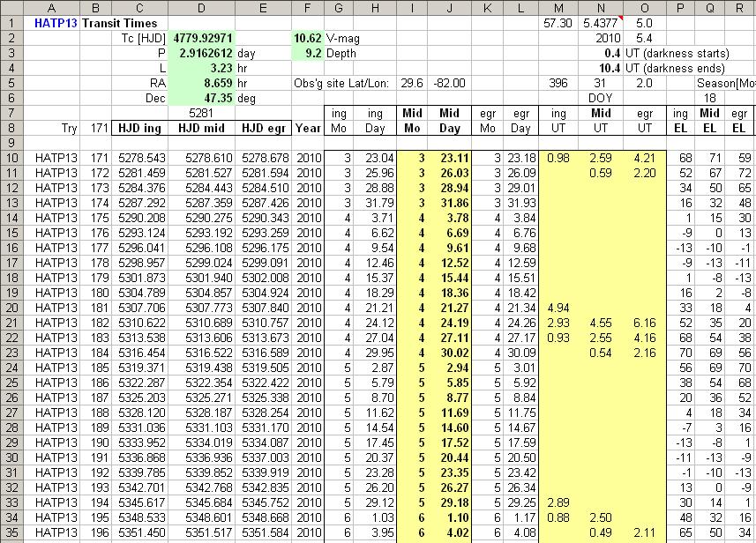
Task: Click ingress UT value 2.89
Action: [x=558, y=502]
